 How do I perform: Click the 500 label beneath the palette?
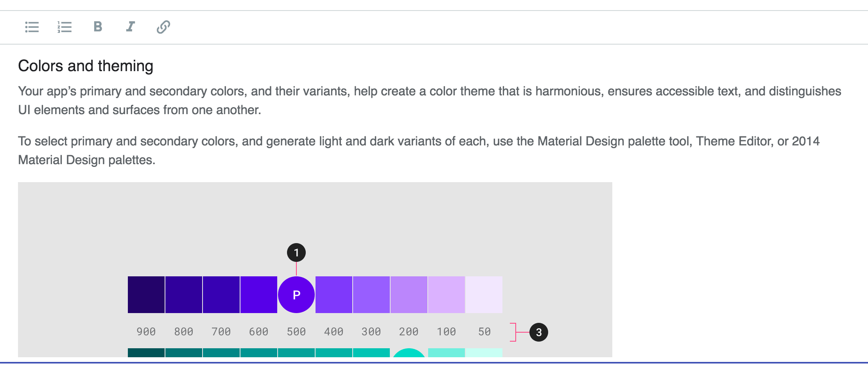tap(296, 331)
